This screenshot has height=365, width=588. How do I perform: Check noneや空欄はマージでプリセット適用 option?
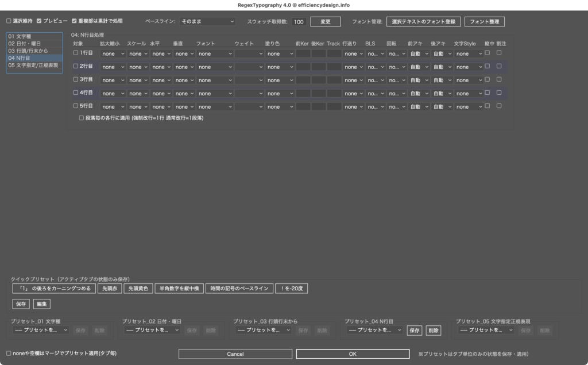point(9,353)
